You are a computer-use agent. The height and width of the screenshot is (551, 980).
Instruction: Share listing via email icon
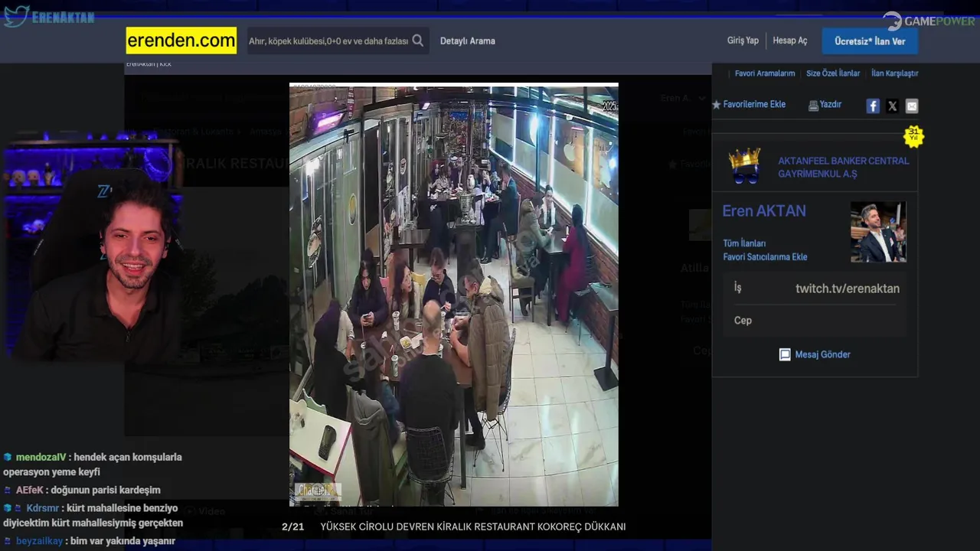[x=911, y=106]
